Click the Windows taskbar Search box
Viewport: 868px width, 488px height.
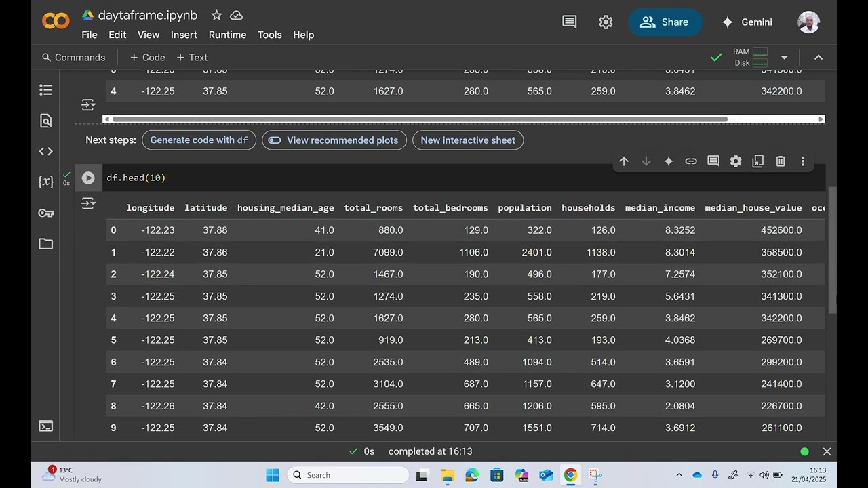(347, 475)
